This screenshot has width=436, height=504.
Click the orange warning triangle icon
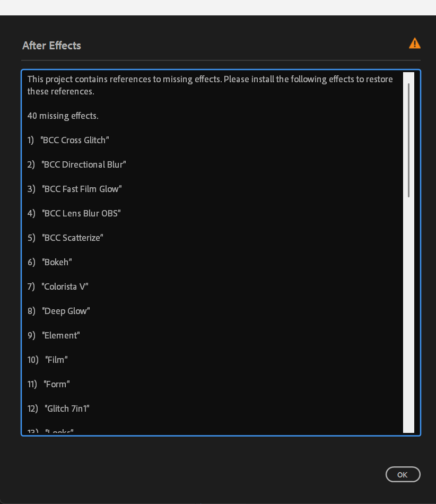[x=414, y=44]
